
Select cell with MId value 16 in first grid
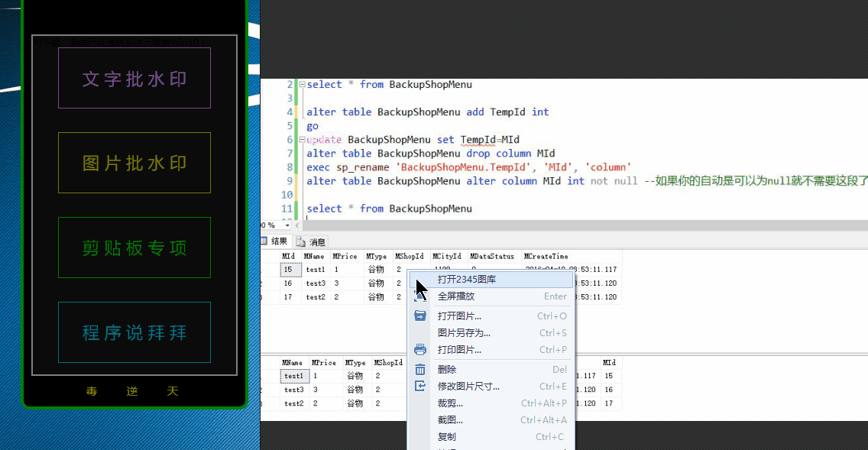coord(290,283)
